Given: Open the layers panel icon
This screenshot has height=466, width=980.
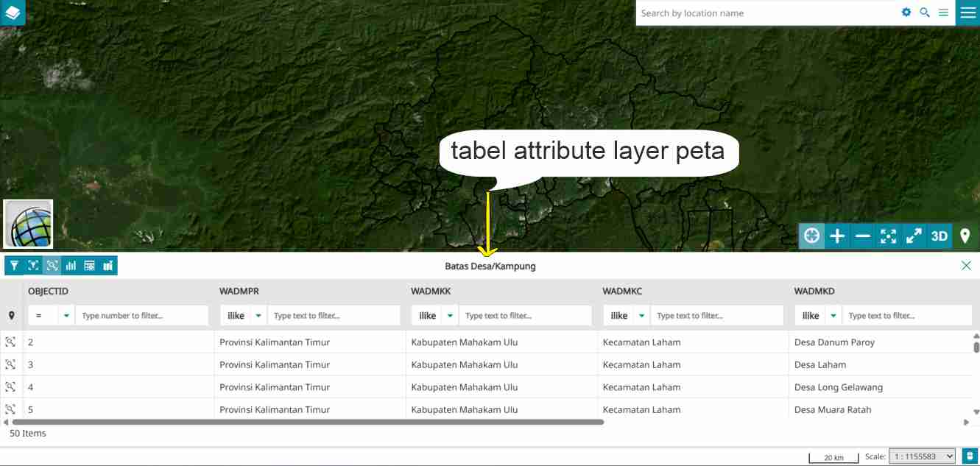Looking at the screenshot, I should (x=13, y=13).
